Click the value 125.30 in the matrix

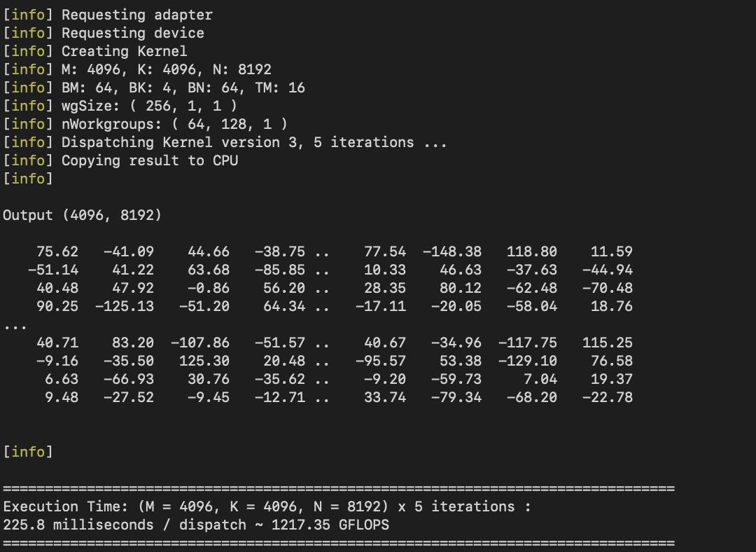[x=204, y=361]
